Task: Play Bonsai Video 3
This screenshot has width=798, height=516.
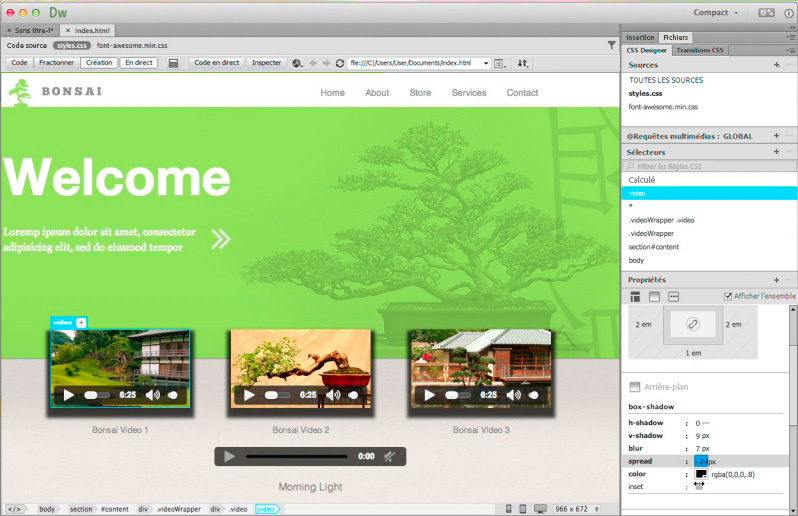Action: pos(430,395)
